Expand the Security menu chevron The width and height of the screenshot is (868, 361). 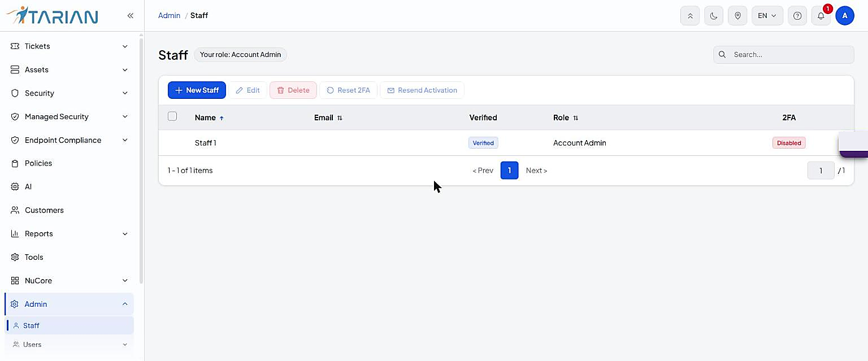[x=125, y=93]
